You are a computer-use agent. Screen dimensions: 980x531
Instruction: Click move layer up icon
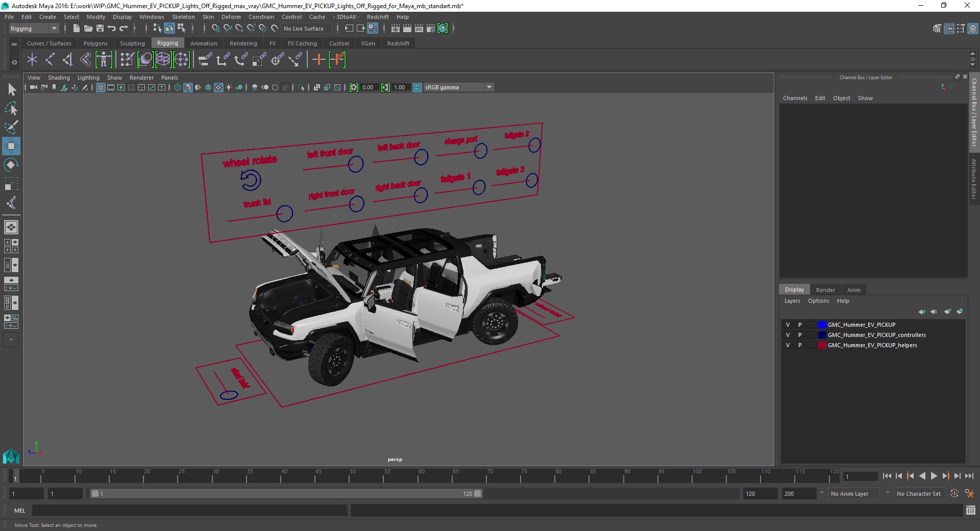click(x=922, y=311)
